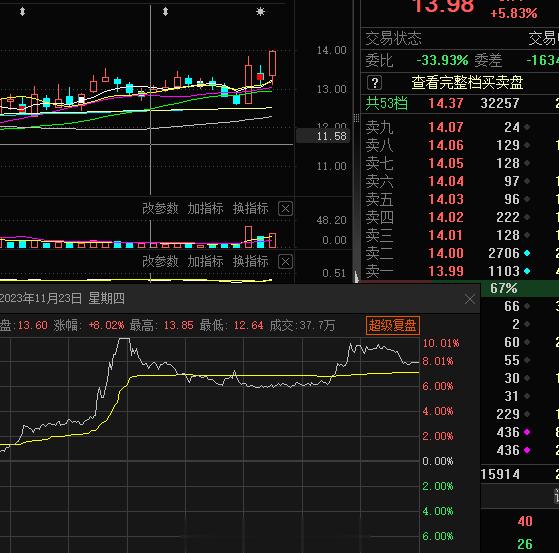Close the first indicator panel with the boxed X beside 换指标 above 48.20
Viewport: 559px width, 553px height.
point(285,209)
